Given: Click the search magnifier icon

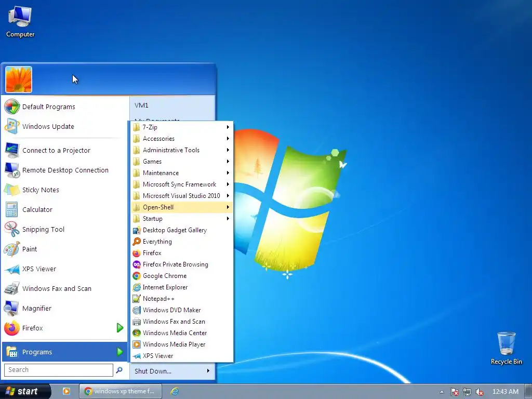Looking at the screenshot, I should point(119,370).
